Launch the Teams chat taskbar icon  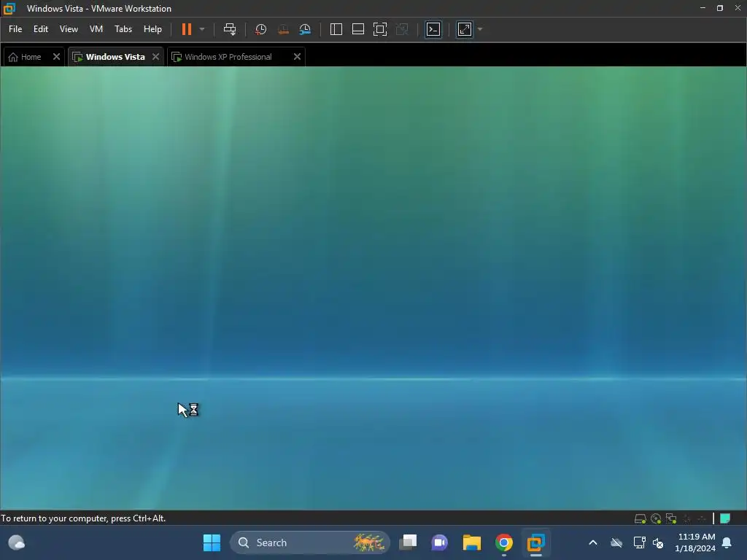440,542
